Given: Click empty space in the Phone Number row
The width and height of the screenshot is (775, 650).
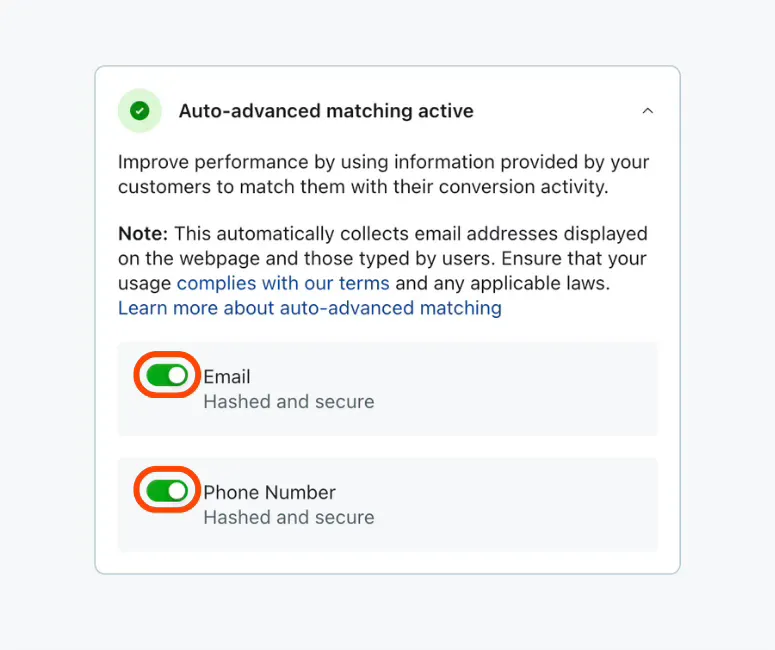Looking at the screenshot, I should [x=514, y=505].
